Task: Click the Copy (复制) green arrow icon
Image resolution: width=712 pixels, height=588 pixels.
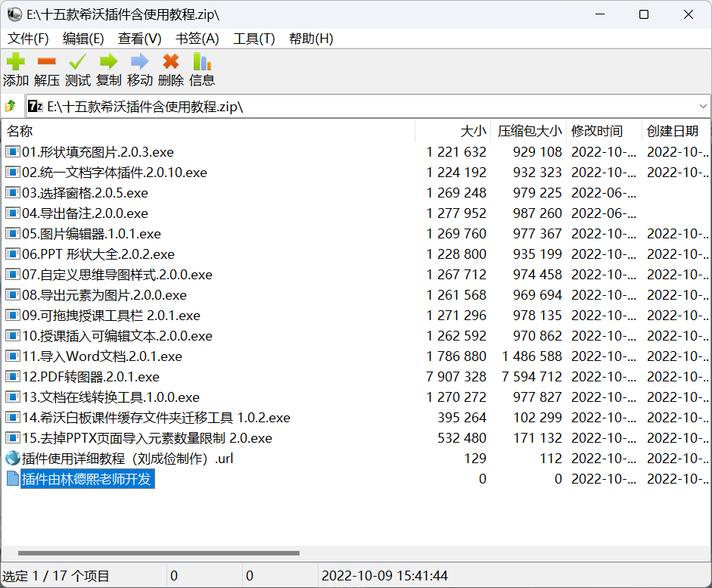Action: click(108, 63)
